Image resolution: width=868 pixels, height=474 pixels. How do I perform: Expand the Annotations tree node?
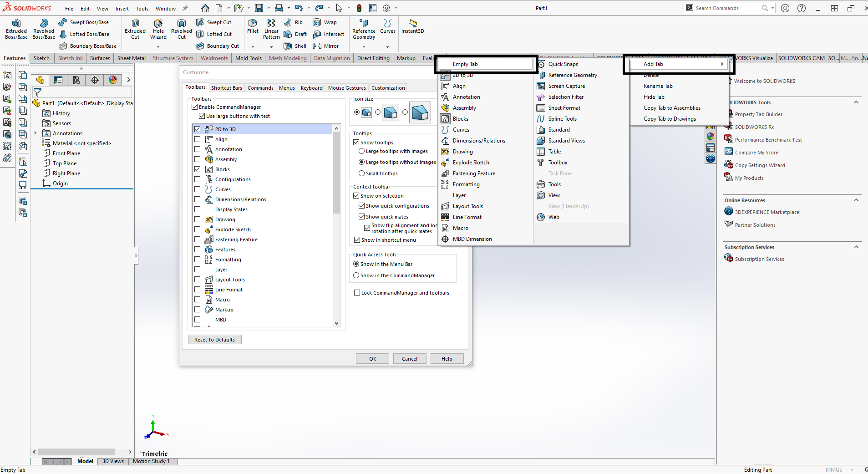pyautogui.click(x=36, y=133)
